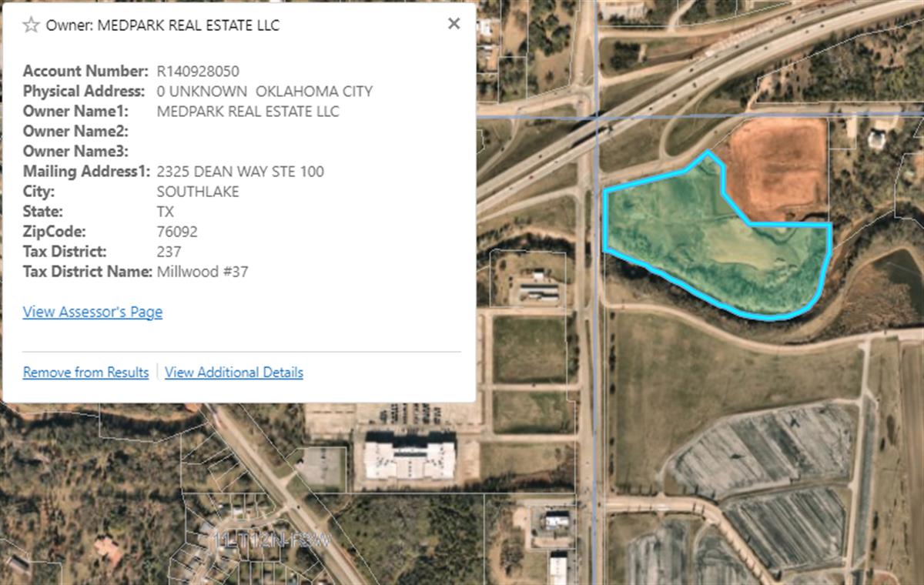Close the MEDPARK REAL ESTATE popup
924x585 pixels.
[454, 24]
